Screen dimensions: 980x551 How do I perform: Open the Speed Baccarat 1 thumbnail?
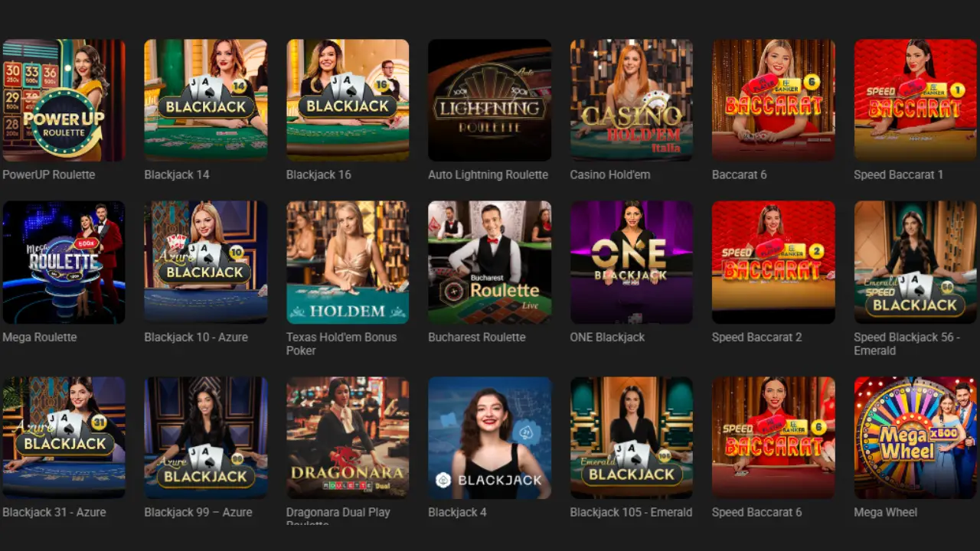click(916, 100)
